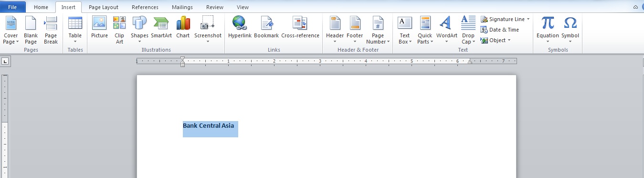Screen dimensions: 644x178
Task: Insert an embedded Object
Action: (493, 40)
